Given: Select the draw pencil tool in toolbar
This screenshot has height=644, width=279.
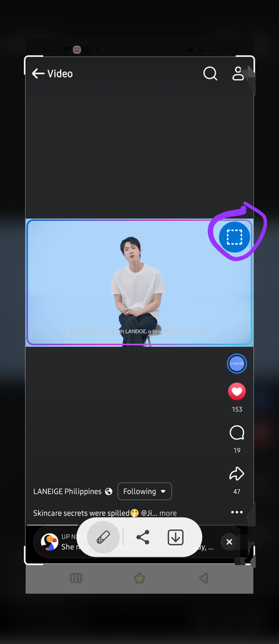Looking at the screenshot, I should tap(103, 538).
